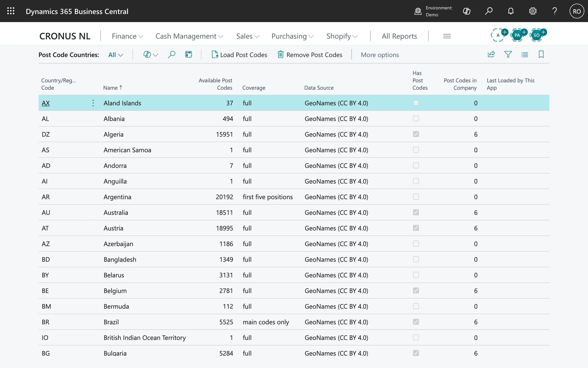
Task: Click the Load Post Codes document icon
Action: [x=215, y=55]
